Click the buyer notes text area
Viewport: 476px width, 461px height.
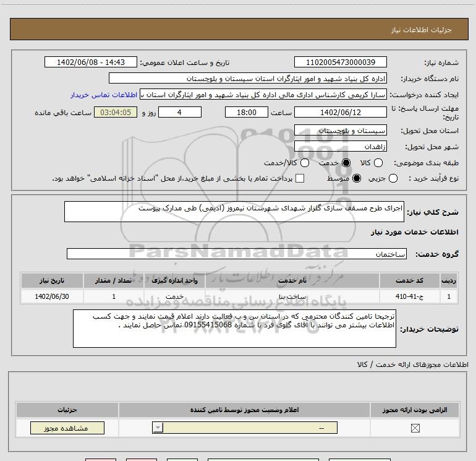point(234,329)
